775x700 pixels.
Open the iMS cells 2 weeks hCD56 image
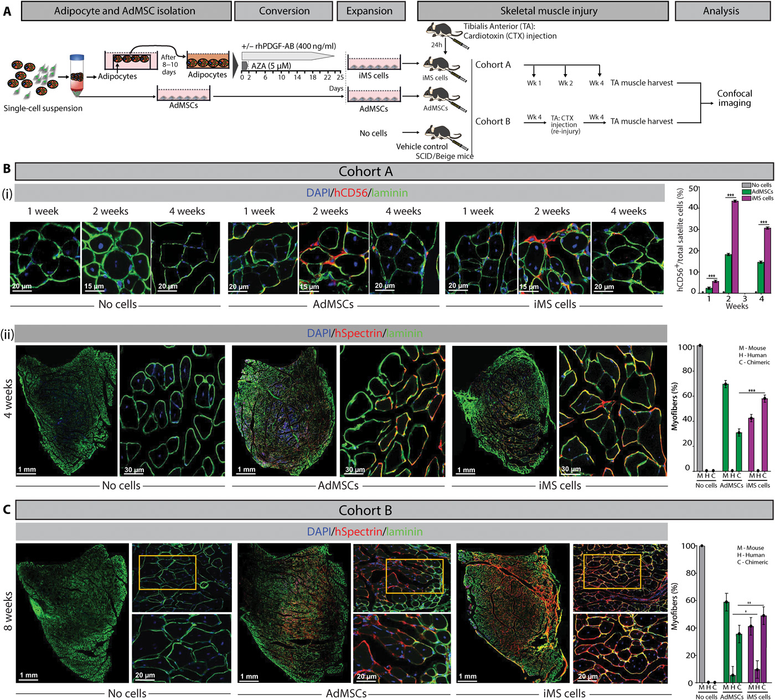tap(554, 258)
